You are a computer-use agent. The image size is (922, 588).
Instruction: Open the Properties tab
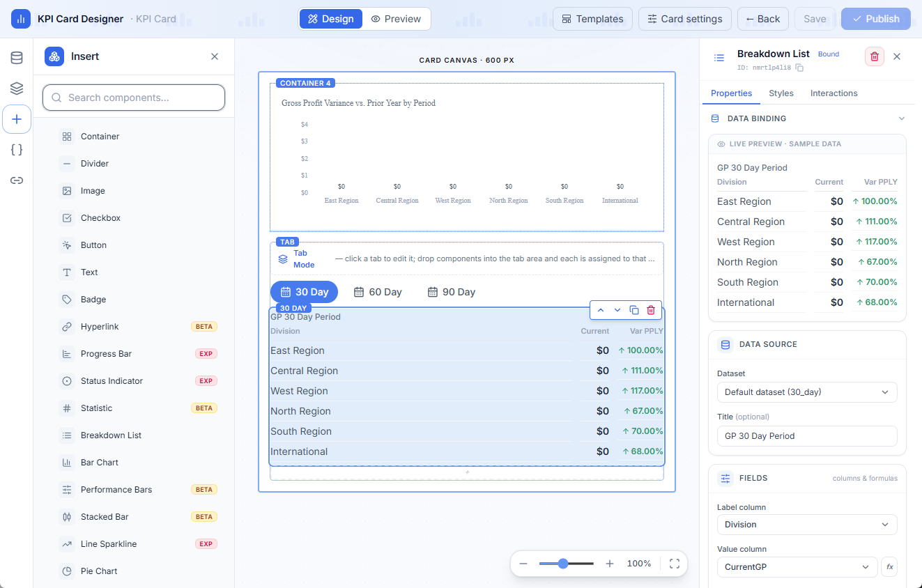[x=731, y=93]
